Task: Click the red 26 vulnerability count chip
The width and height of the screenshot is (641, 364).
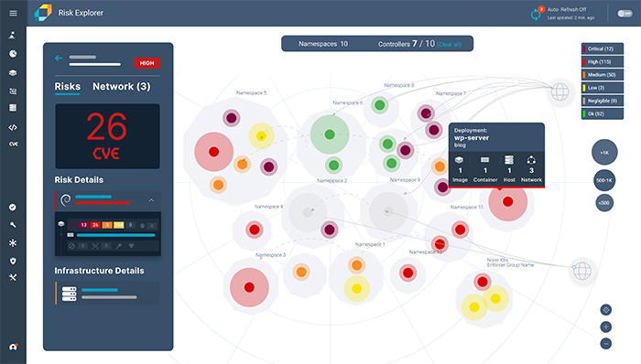Action: point(95,225)
